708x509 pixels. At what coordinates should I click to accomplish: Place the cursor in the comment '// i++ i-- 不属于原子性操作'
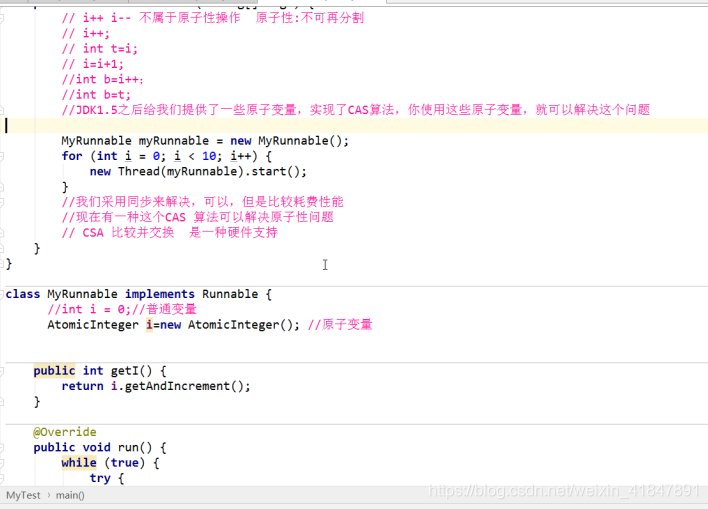[151, 18]
